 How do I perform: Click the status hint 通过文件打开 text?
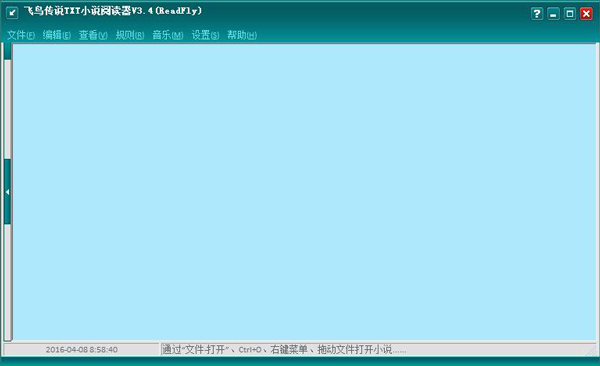(284, 350)
